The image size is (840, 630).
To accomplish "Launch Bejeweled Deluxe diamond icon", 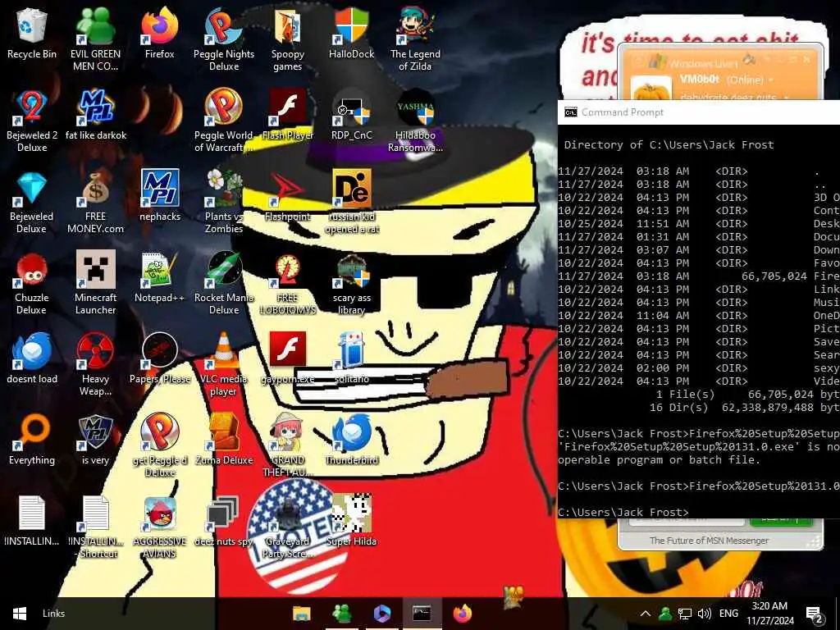I will 32,202.
